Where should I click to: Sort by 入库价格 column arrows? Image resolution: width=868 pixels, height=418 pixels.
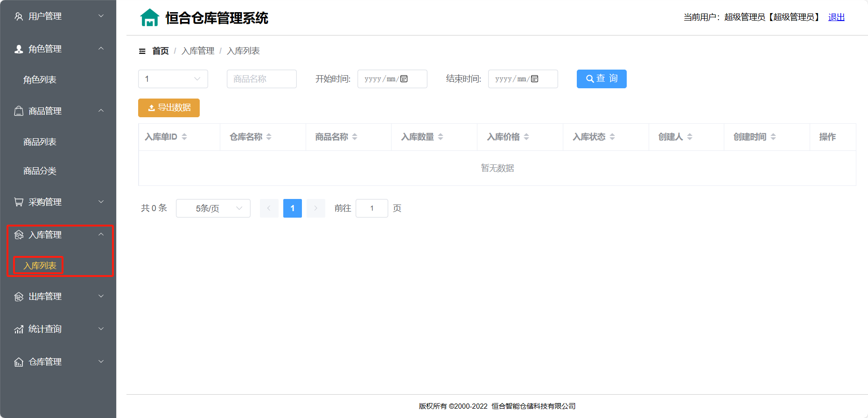(526, 137)
